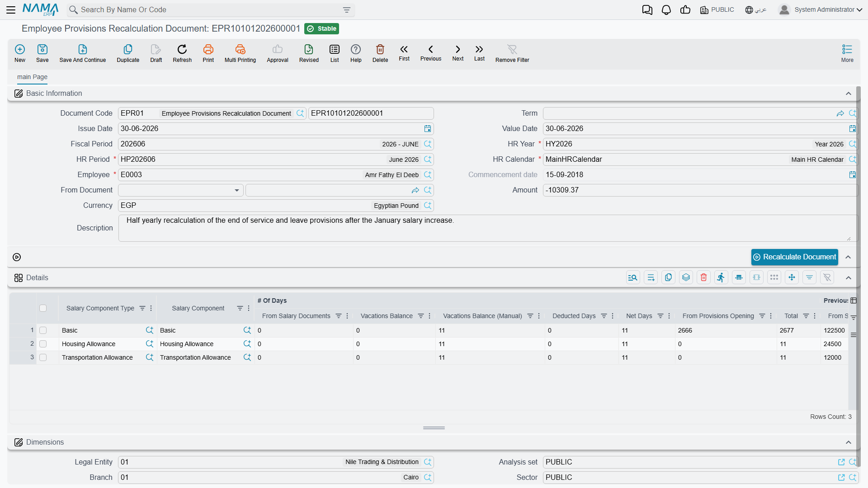868x488 pixels.
Task: Click the PUBLIC company selector
Action: coord(717,10)
